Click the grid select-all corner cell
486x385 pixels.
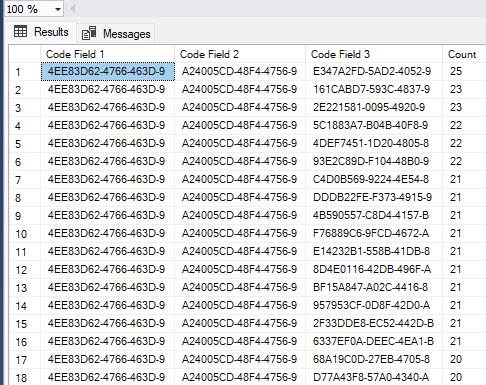coord(25,54)
